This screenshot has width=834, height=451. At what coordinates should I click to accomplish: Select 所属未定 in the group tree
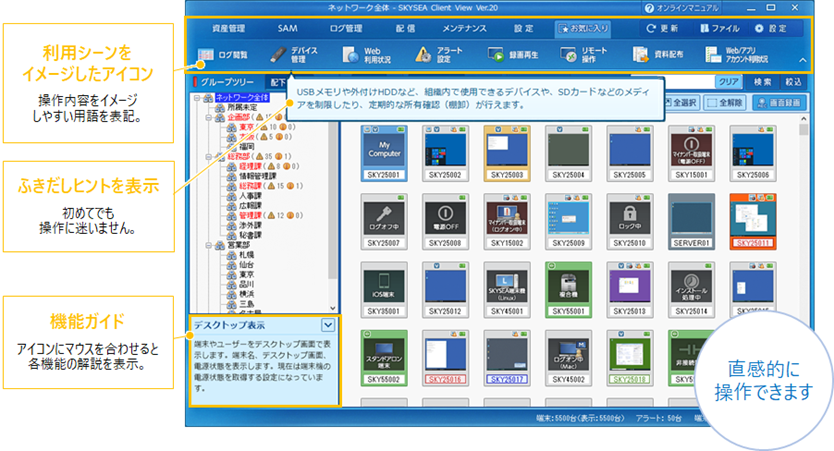pos(243,107)
